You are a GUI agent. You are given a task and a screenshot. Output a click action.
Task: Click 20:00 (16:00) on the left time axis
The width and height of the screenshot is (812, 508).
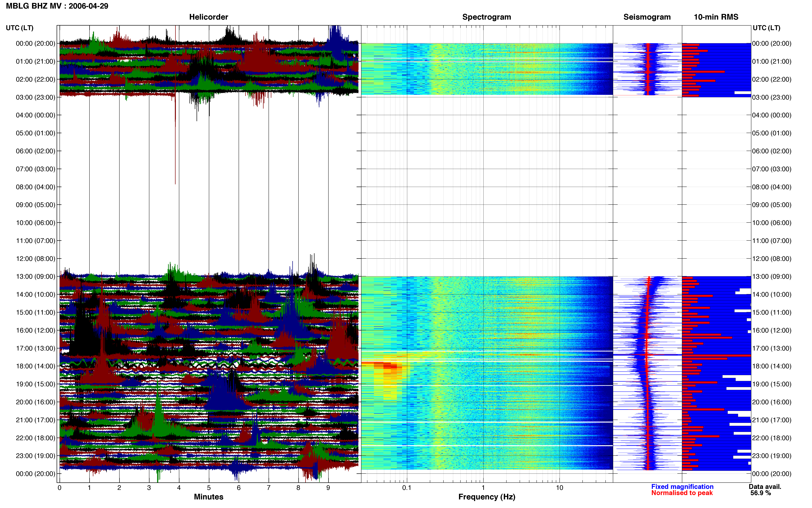pyautogui.click(x=35, y=402)
